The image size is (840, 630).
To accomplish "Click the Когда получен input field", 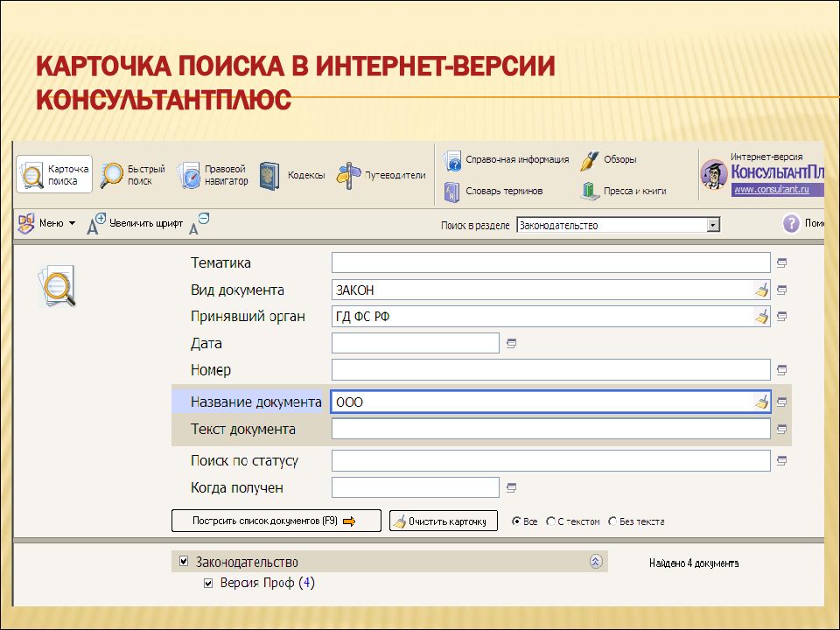I will (415, 487).
